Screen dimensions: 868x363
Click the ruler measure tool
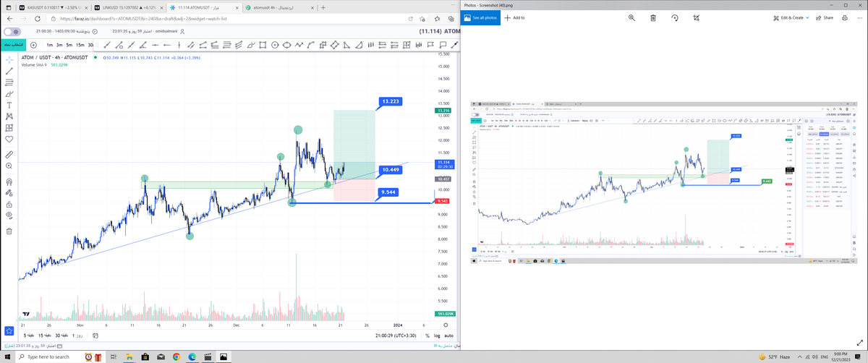(9, 154)
